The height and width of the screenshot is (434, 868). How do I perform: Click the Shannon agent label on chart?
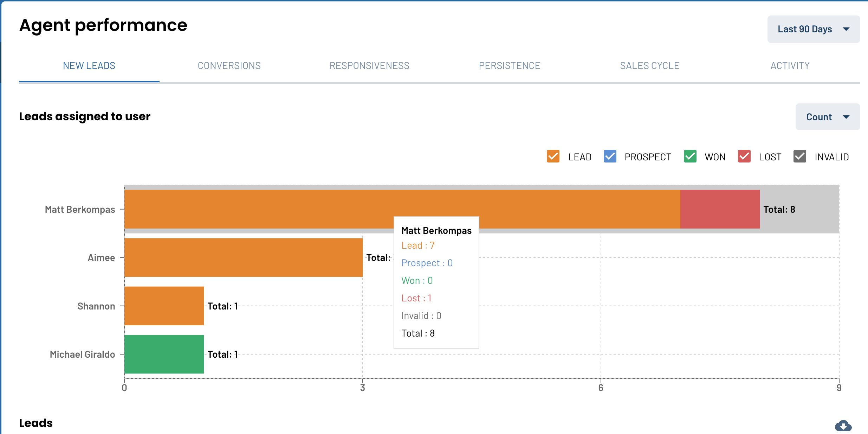tap(96, 306)
